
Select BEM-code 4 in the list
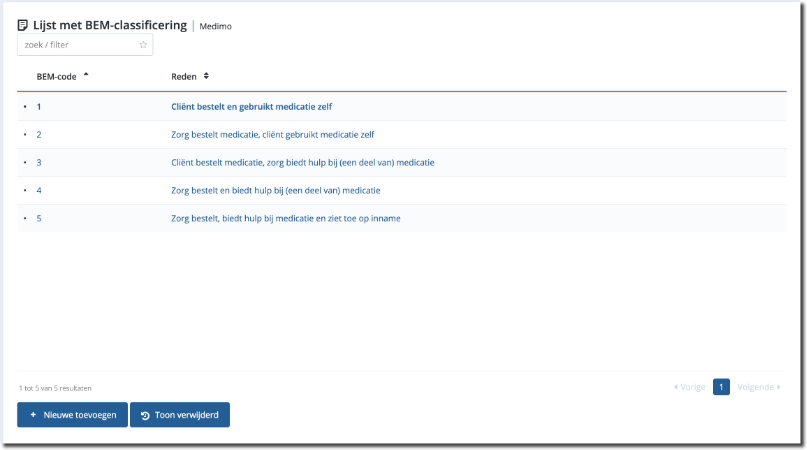(39, 190)
